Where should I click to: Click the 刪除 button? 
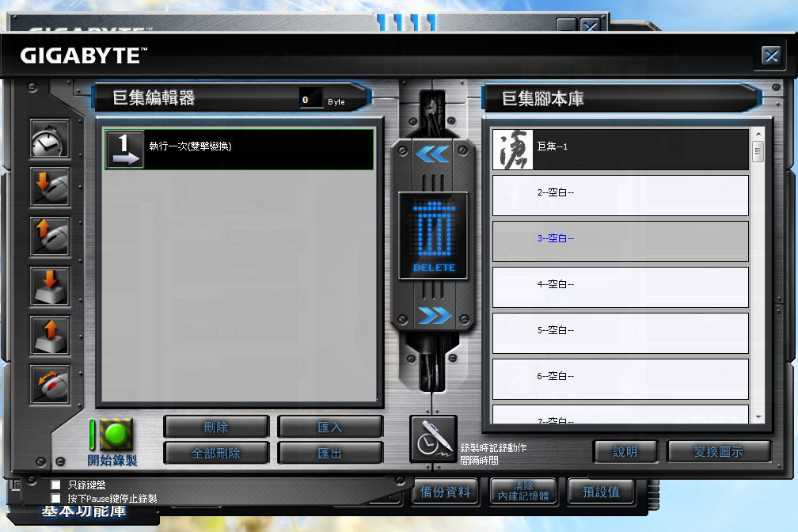[x=216, y=427]
